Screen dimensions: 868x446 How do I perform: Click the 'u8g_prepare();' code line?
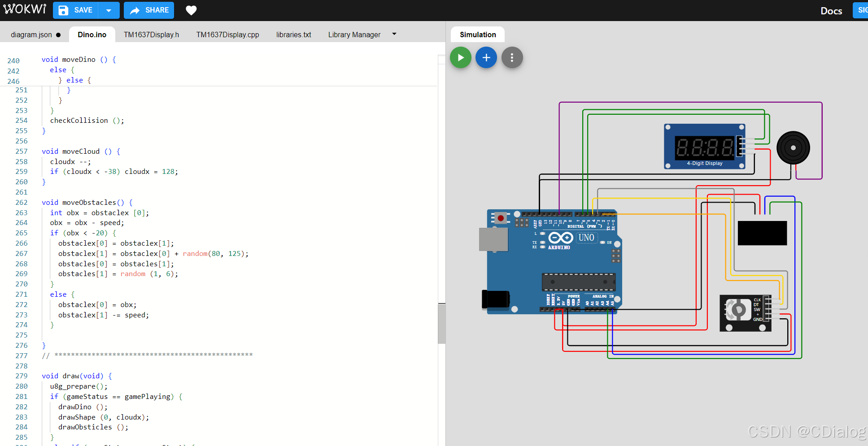point(79,386)
